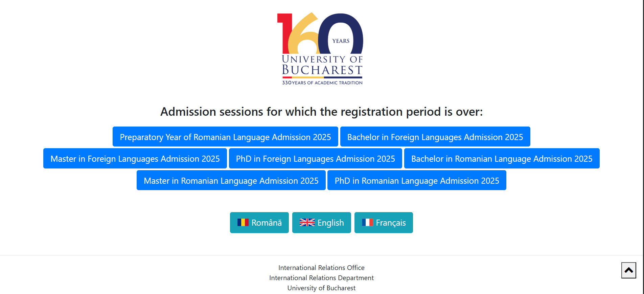Screen dimensions: 644x294
Task: Click the International Relations Office footer text
Action: (x=321, y=268)
